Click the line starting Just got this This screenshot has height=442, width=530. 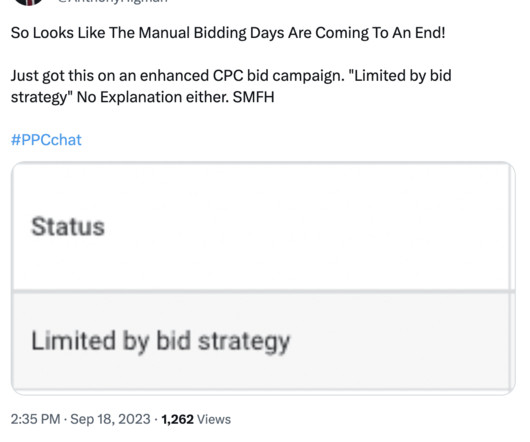tap(231, 76)
